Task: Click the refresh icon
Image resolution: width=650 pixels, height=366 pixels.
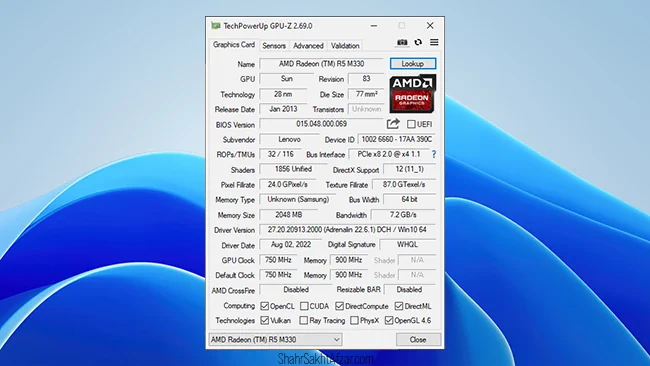Action: click(x=418, y=42)
